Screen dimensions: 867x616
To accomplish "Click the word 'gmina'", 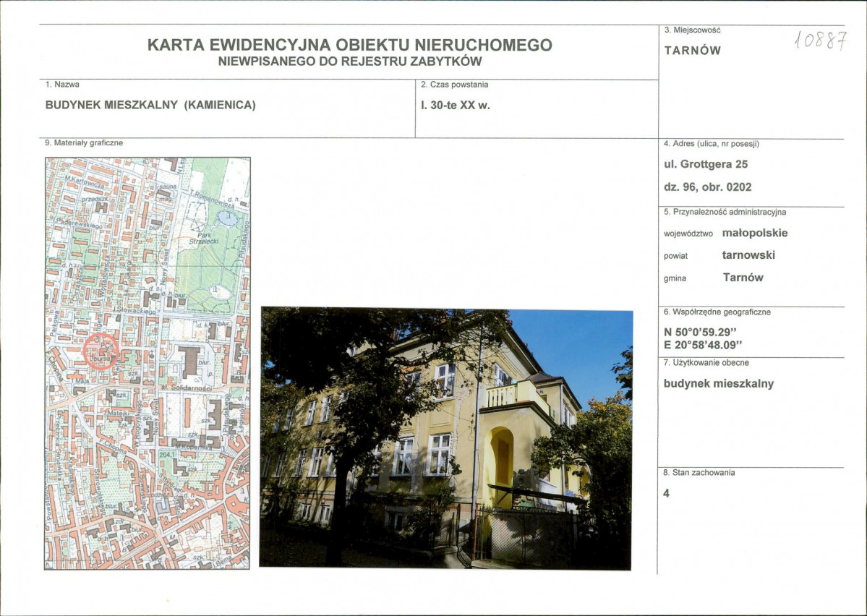I will (675, 278).
